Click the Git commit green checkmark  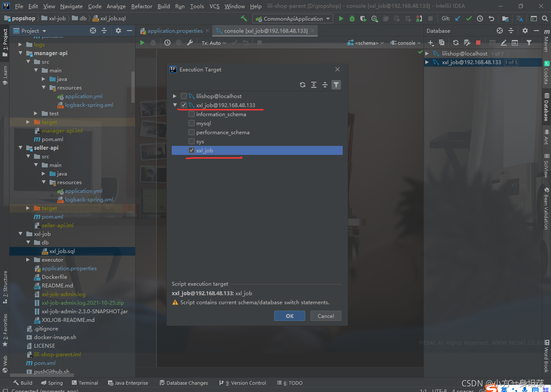[469, 19]
